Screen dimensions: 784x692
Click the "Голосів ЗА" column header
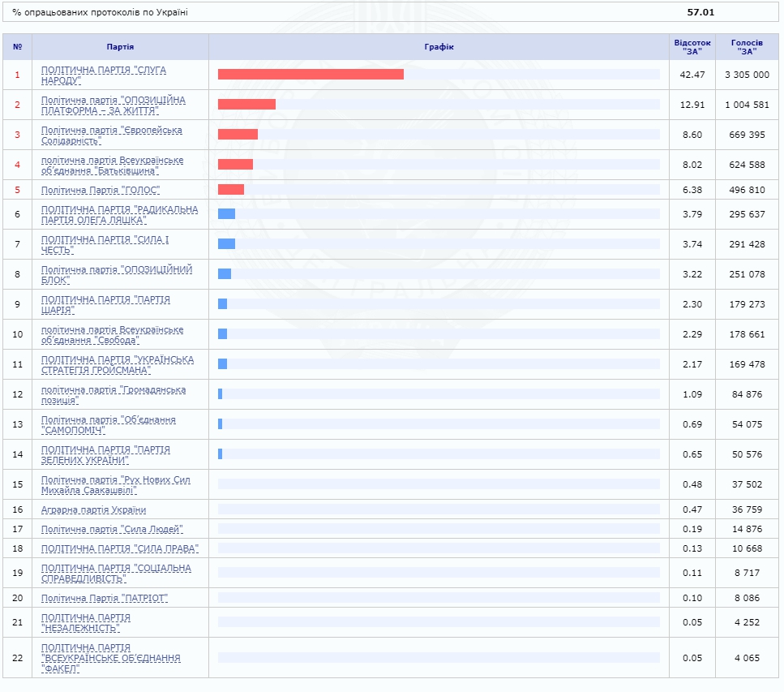coord(747,47)
